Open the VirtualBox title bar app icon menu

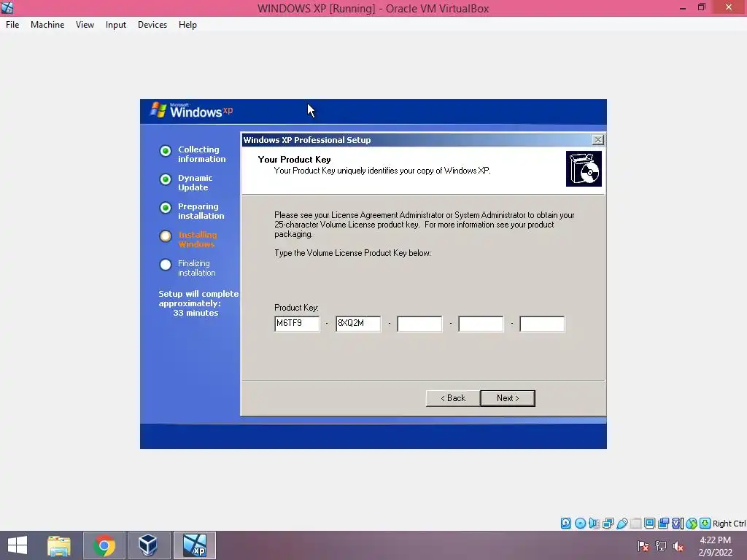coord(7,7)
